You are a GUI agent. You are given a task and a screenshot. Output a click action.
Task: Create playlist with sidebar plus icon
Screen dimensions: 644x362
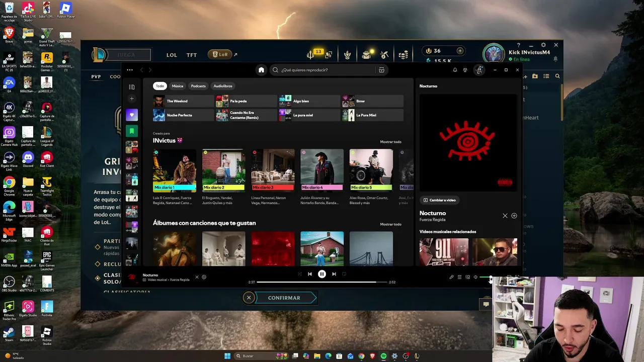132,99
